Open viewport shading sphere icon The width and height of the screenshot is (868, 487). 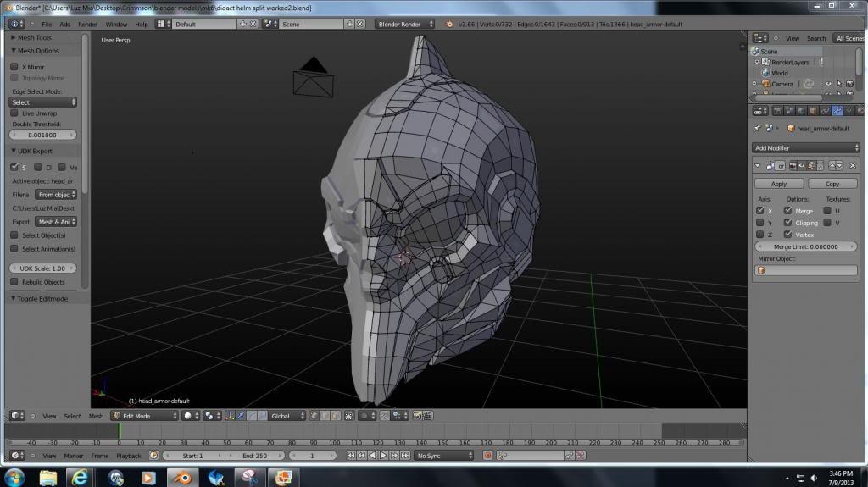[189, 416]
